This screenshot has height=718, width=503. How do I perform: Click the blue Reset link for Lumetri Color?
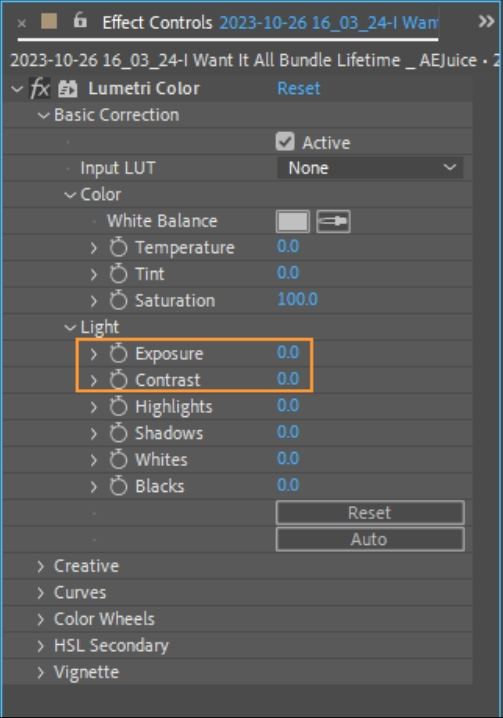(299, 88)
